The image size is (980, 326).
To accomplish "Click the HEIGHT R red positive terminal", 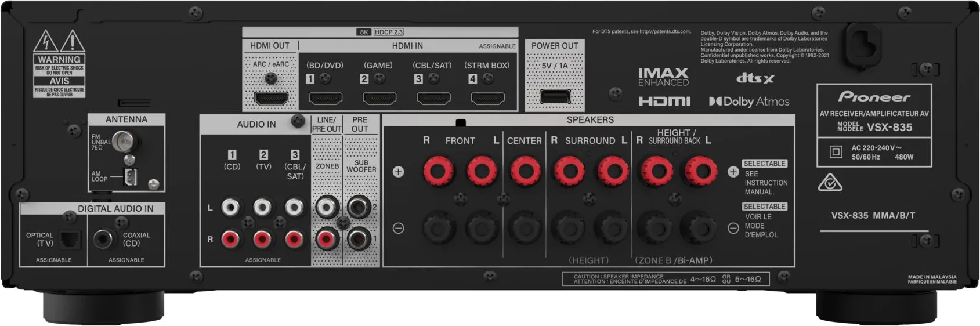I will (x=656, y=171).
